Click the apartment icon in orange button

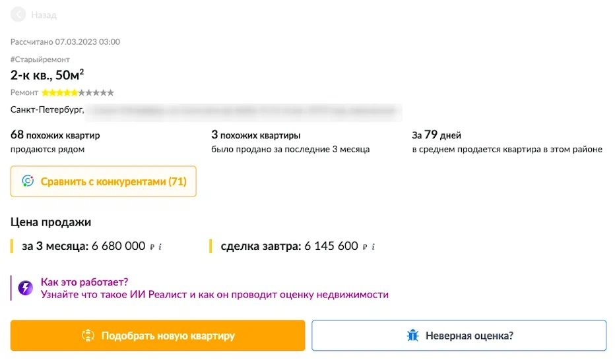click(x=88, y=336)
